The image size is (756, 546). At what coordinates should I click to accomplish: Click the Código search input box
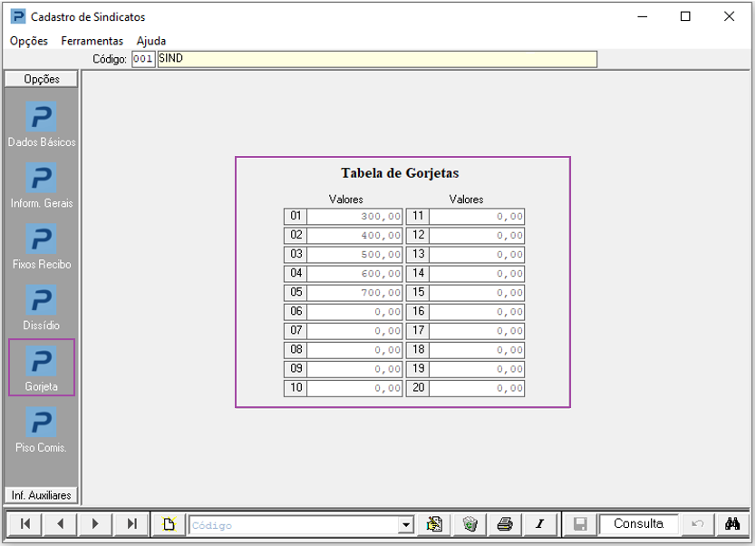click(295, 525)
